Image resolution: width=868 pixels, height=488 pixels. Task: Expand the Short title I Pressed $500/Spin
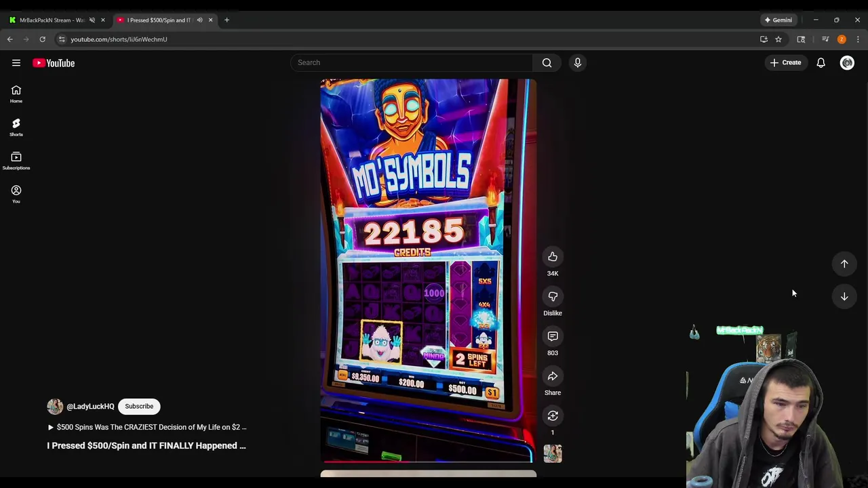pyautogui.click(x=146, y=446)
